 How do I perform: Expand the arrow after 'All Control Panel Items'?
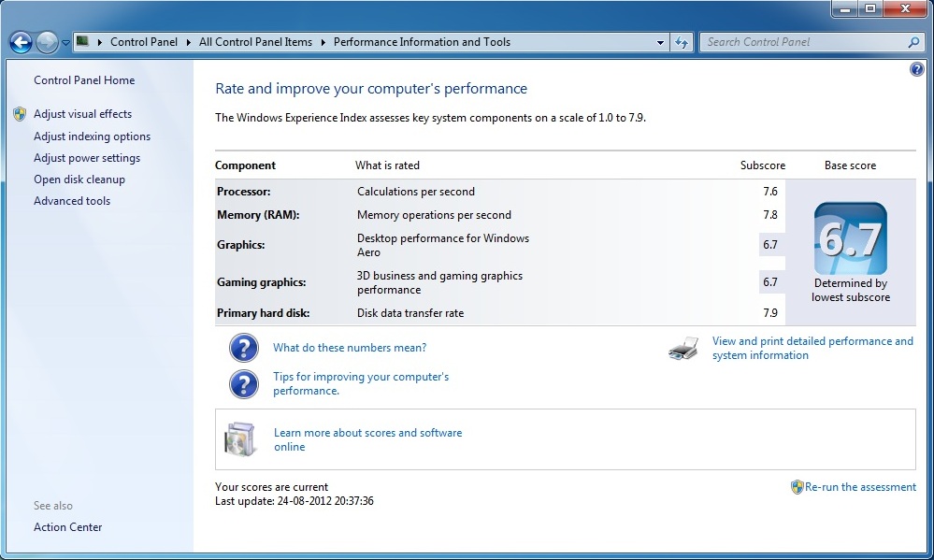tap(323, 42)
